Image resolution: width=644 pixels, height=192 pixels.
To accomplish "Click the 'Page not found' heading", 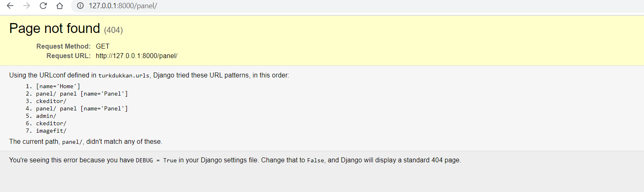I will click(x=55, y=28).
